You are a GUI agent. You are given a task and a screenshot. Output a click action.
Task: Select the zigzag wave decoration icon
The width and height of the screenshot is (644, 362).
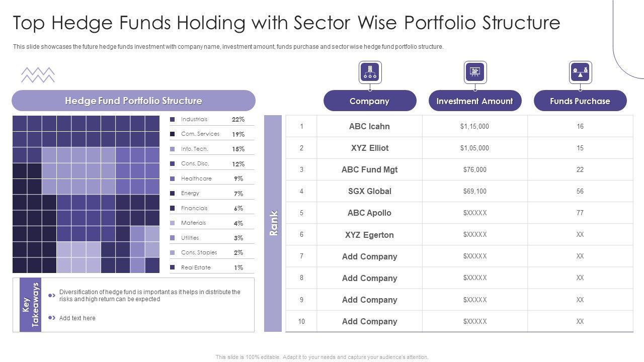pos(38,75)
